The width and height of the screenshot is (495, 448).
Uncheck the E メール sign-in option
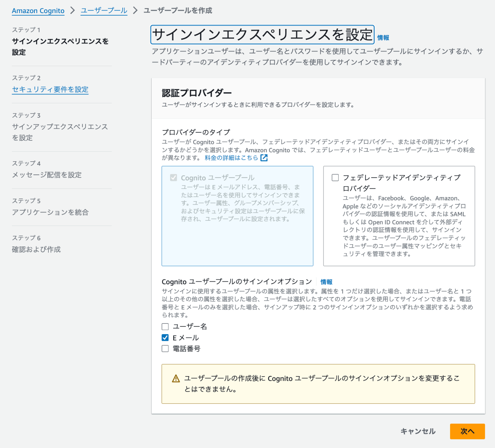pos(165,337)
